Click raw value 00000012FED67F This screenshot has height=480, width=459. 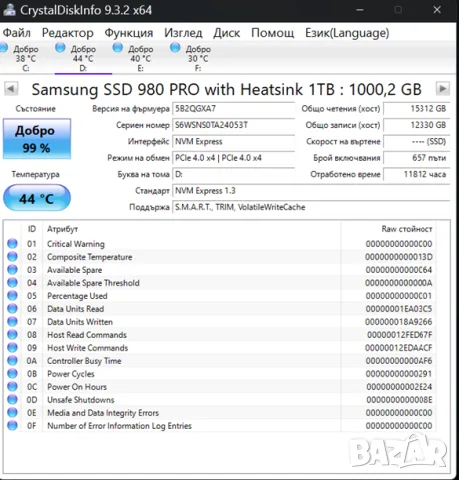(399, 335)
